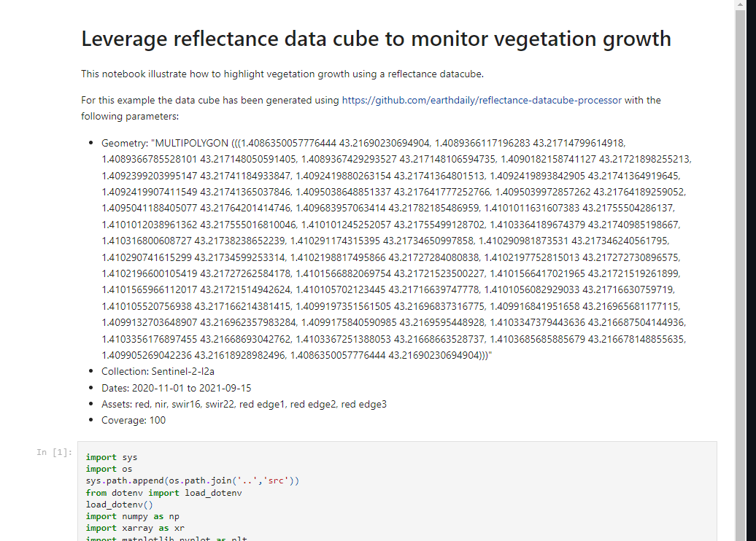756x541 pixels.
Task: Click the load_dotenv() call line
Action: click(118, 505)
